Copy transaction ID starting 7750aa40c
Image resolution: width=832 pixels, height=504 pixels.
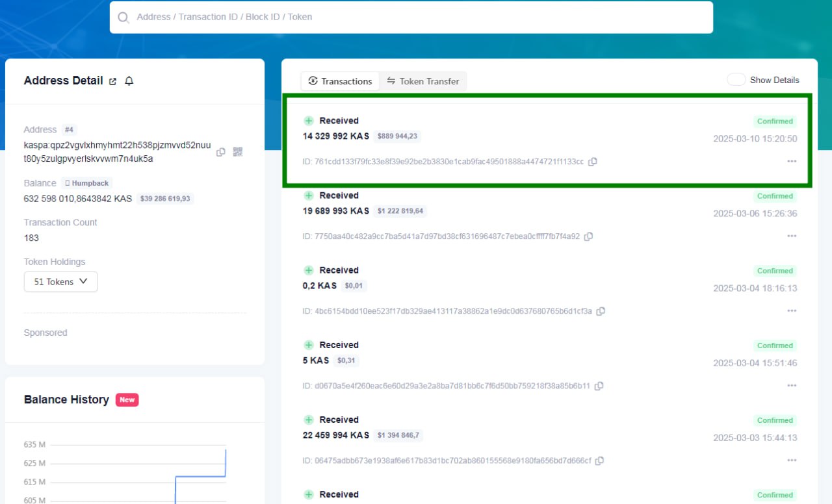point(588,236)
